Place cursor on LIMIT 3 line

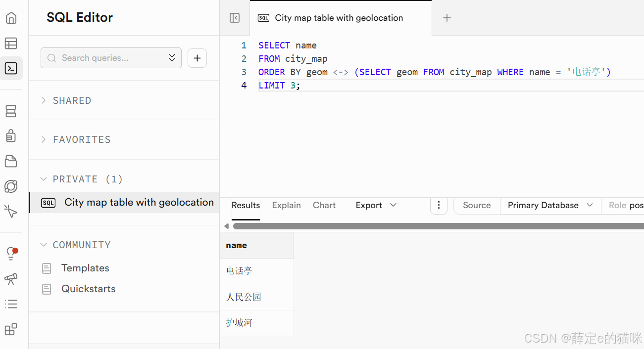click(279, 86)
